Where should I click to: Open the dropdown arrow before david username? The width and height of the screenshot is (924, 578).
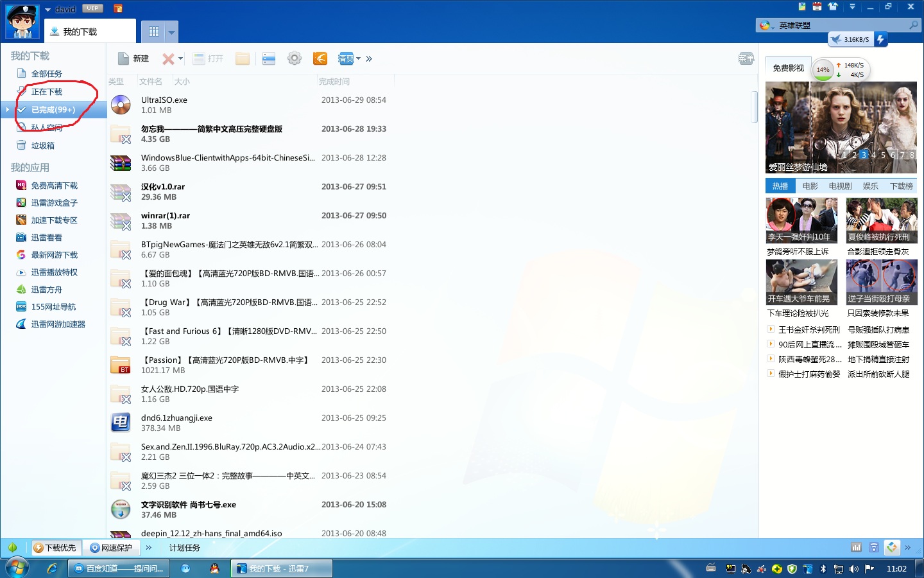pyautogui.click(x=48, y=10)
